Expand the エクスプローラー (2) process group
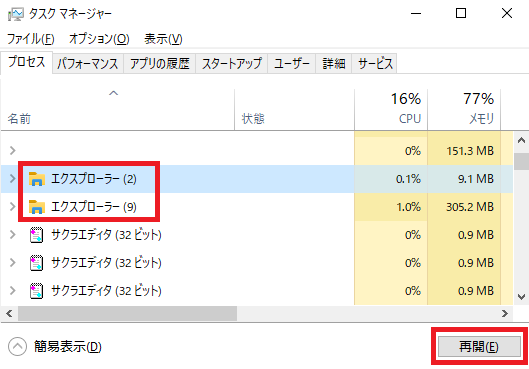Screen dimensions: 529x369 point(12,178)
